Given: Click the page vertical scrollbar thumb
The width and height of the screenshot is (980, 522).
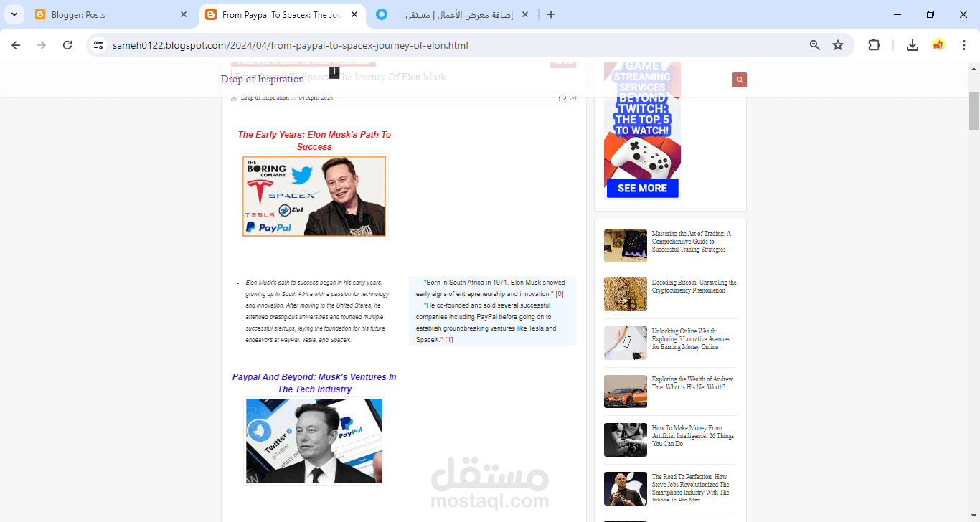Looking at the screenshot, I should (974, 110).
